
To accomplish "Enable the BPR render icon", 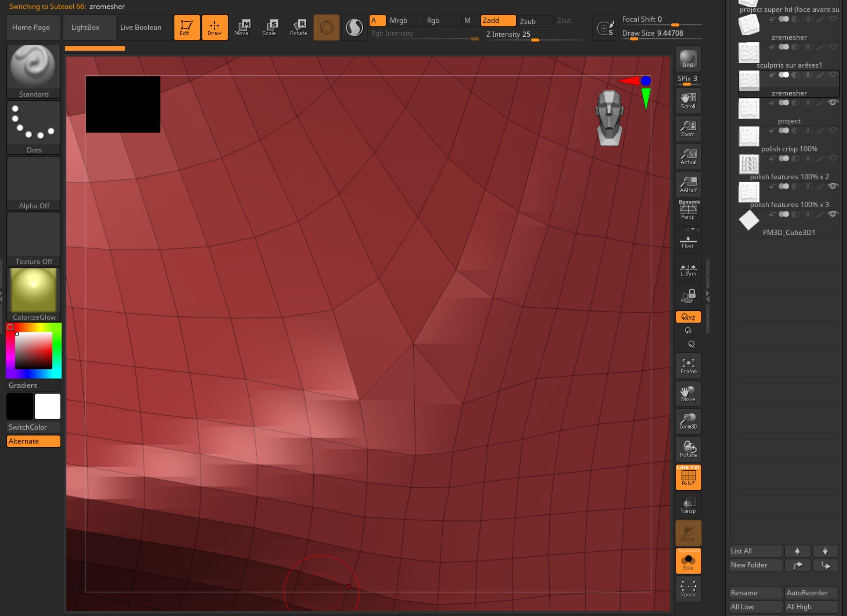I will tap(688, 59).
